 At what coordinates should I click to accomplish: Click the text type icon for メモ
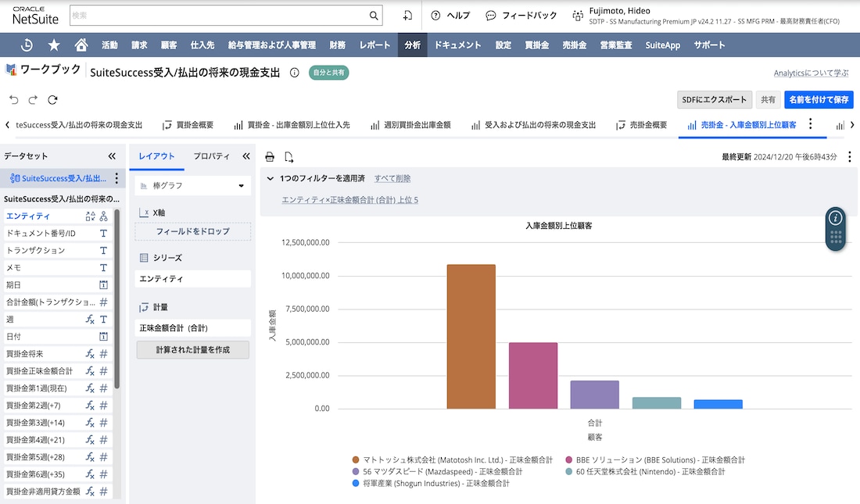point(103,268)
